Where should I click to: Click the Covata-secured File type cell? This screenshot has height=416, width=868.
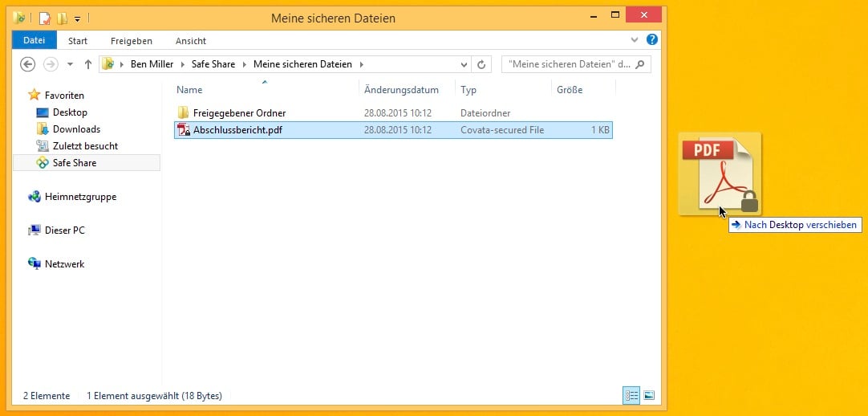(502, 130)
